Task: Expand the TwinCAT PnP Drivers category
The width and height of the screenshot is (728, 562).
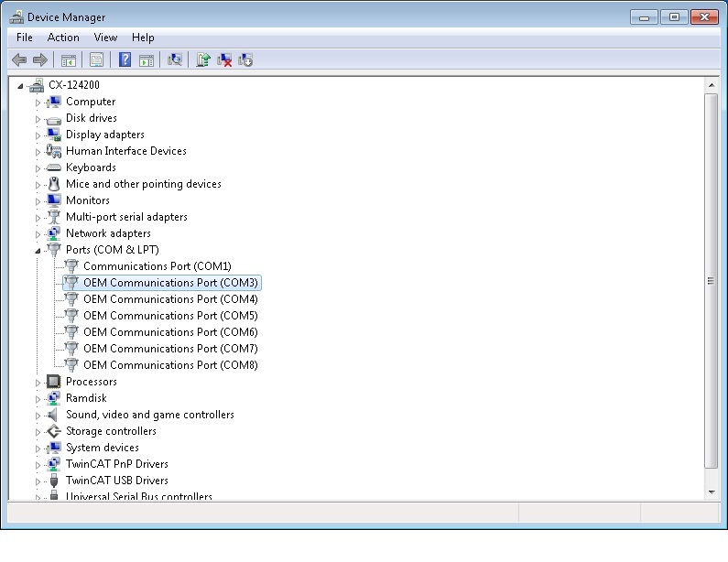Action: point(38,465)
